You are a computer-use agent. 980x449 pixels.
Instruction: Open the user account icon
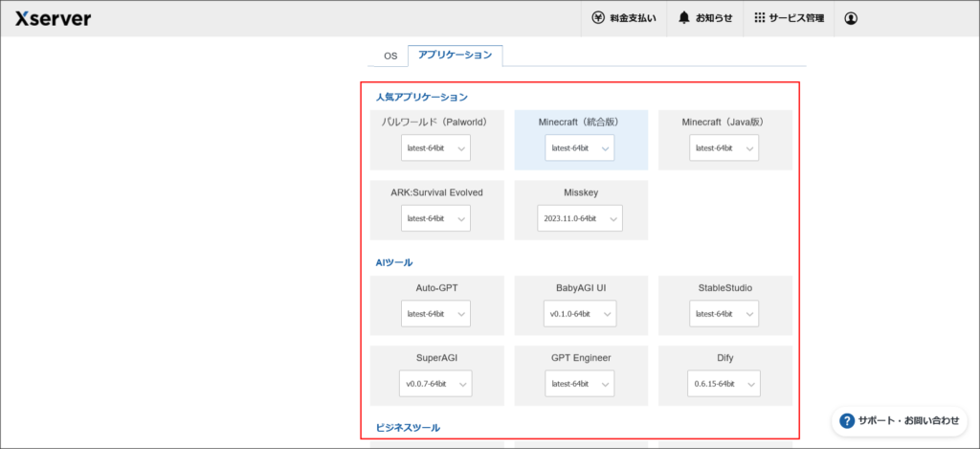[x=851, y=19]
